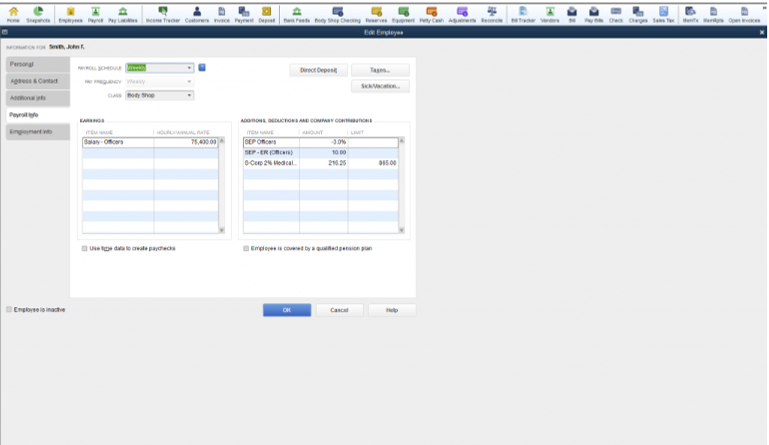Open the Payment toolbar icon

[x=244, y=14]
